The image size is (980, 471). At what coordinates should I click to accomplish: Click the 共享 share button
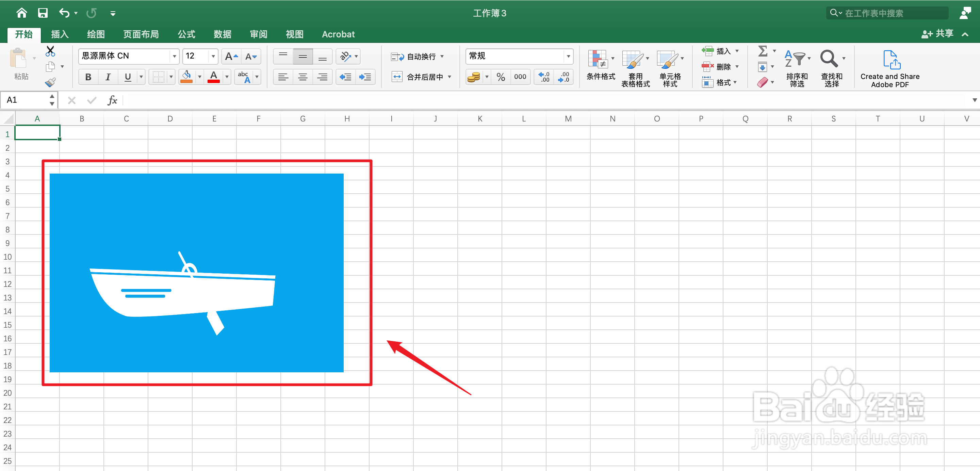[938, 34]
